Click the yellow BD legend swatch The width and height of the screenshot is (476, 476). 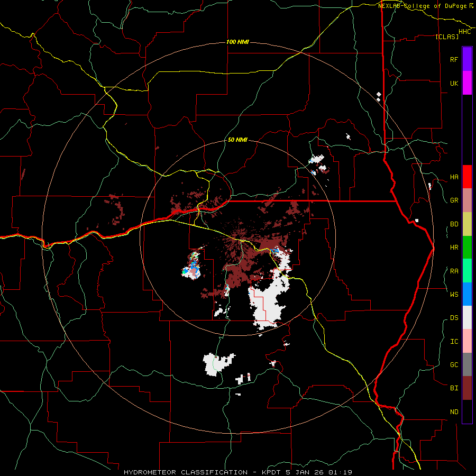[467, 224]
